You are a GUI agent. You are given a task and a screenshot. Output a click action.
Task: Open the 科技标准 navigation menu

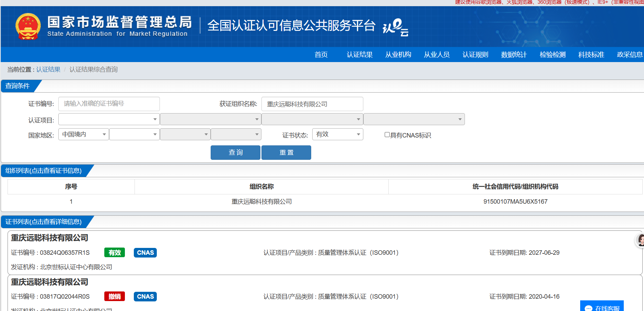(591, 55)
